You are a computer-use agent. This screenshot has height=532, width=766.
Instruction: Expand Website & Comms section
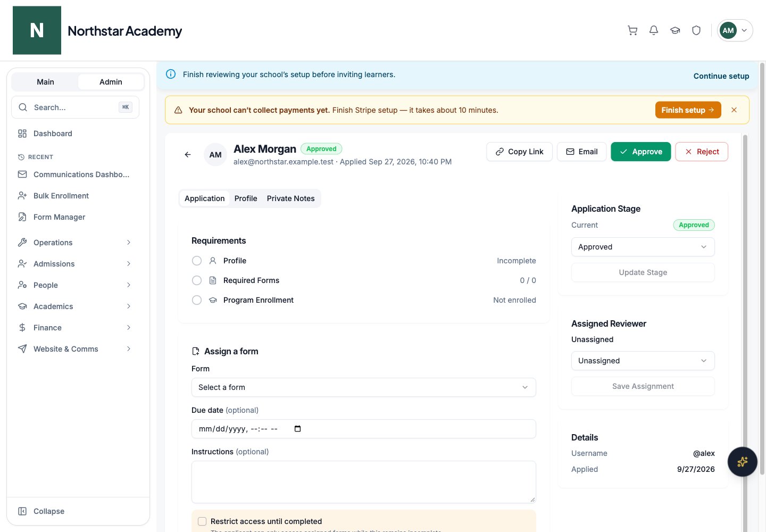click(75, 349)
